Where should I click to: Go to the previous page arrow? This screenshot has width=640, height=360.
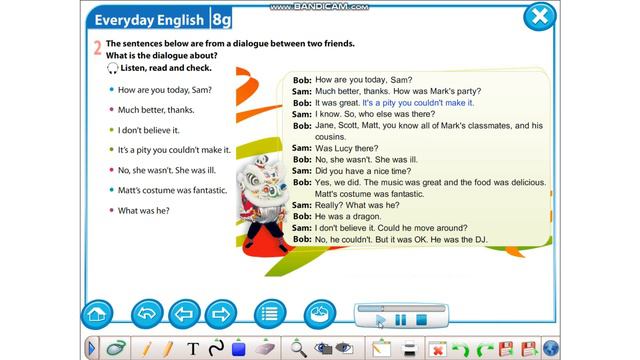point(184,314)
